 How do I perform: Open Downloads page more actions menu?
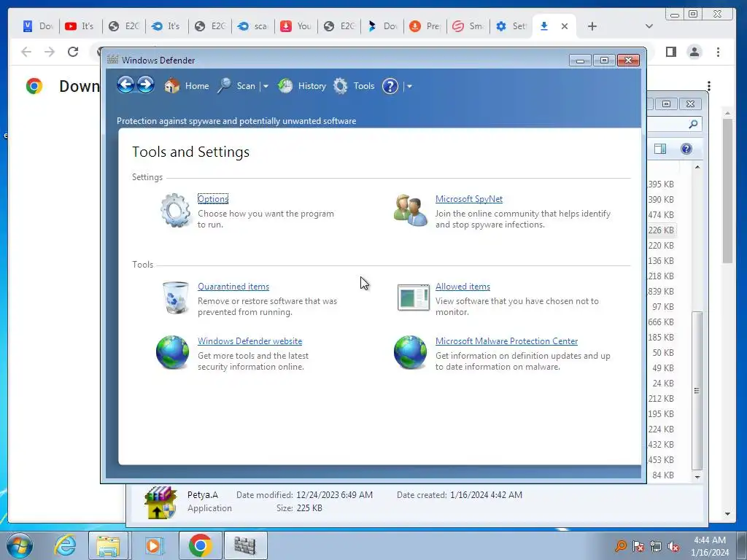click(x=709, y=86)
